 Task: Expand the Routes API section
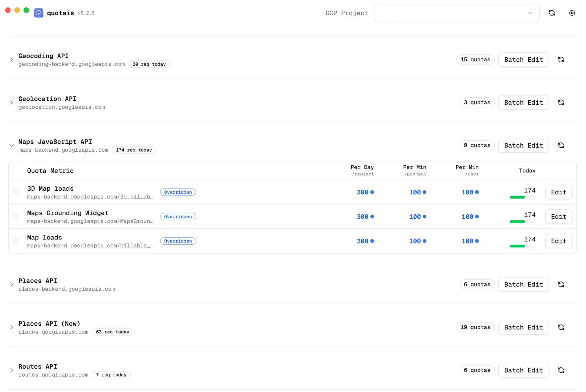[x=11, y=370]
